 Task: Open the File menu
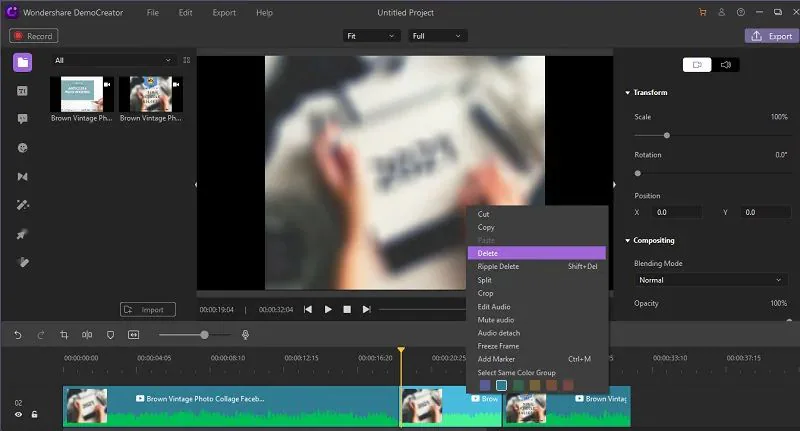153,13
